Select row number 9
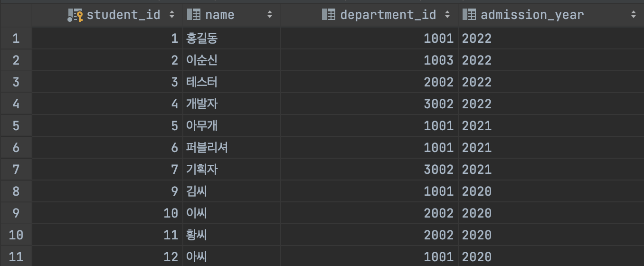 pyautogui.click(x=16, y=213)
